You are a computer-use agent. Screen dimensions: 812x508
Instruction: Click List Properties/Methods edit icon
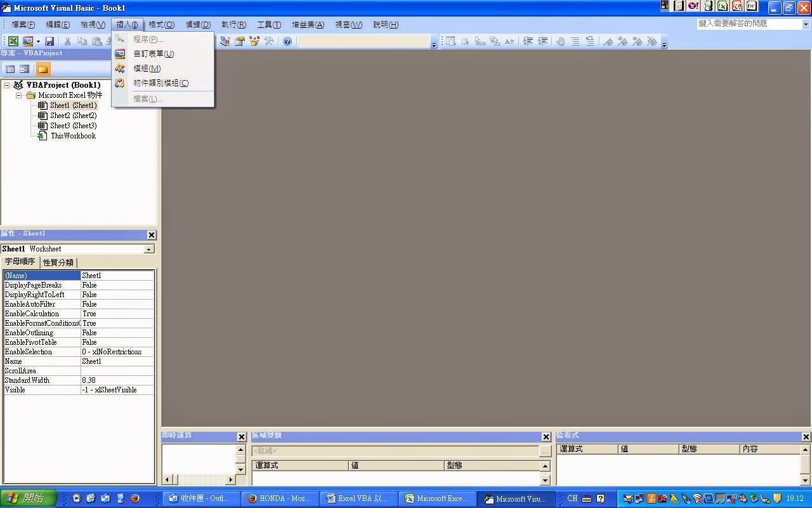[x=450, y=41]
